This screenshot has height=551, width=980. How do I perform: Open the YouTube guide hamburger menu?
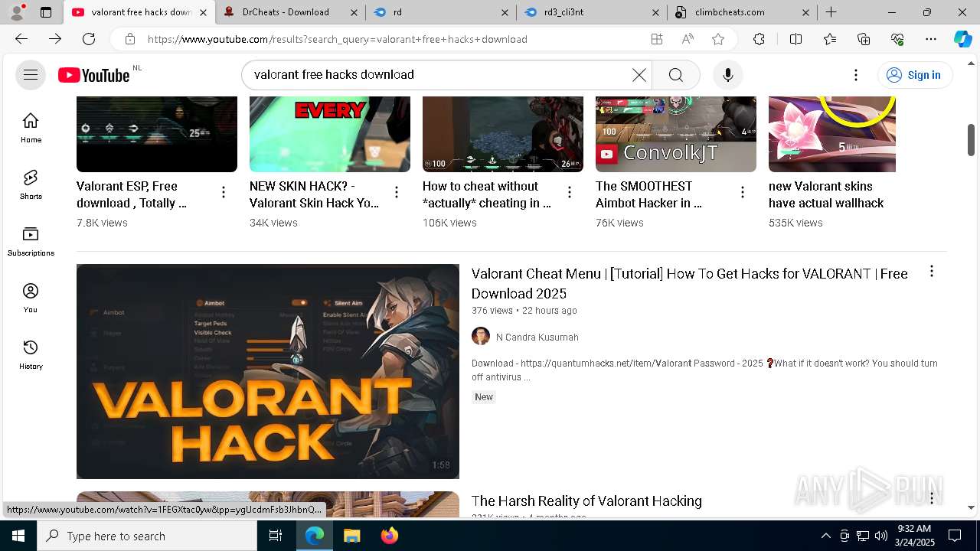tap(31, 74)
